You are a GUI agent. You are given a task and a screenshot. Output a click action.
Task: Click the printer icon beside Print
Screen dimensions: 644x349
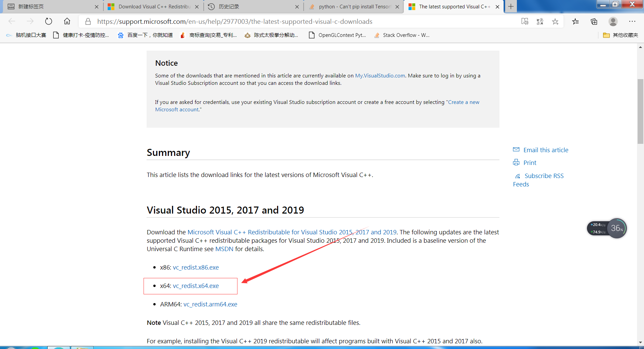pyautogui.click(x=516, y=163)
